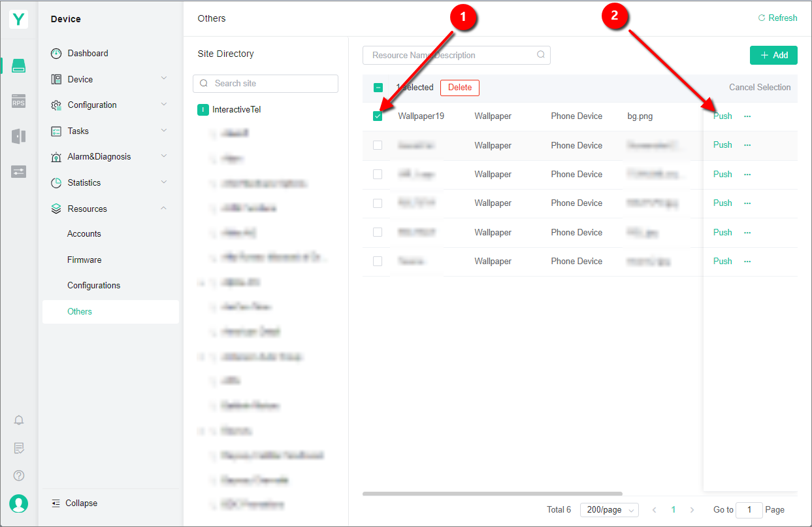Viewport: 812px width, 527px height.
Task: Click the Site Directory heading
Action: 226,54
